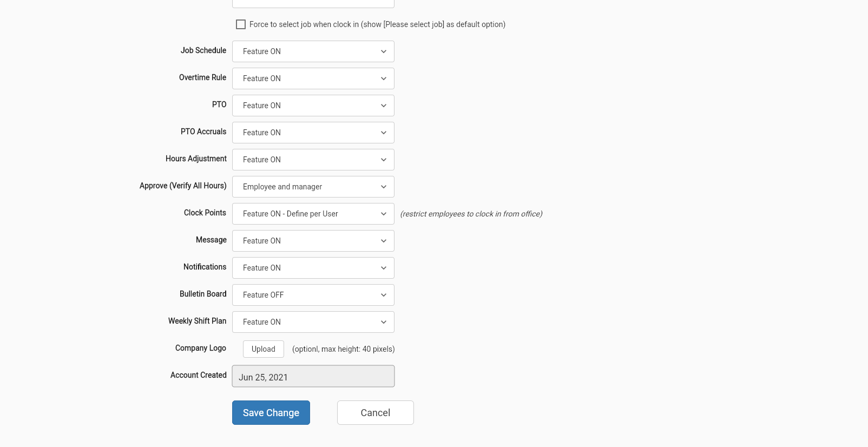Viewport: 868px width, 447px height.
Task: Open the Bulletin Board Feature OFF dropdown
Action: click(313, 295)
